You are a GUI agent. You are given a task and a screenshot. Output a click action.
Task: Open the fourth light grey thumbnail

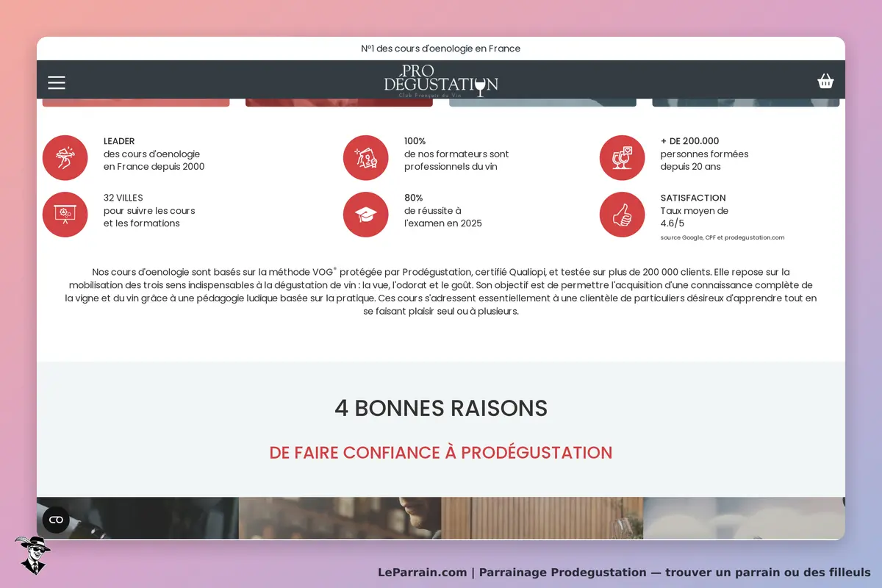coord(744,518)
